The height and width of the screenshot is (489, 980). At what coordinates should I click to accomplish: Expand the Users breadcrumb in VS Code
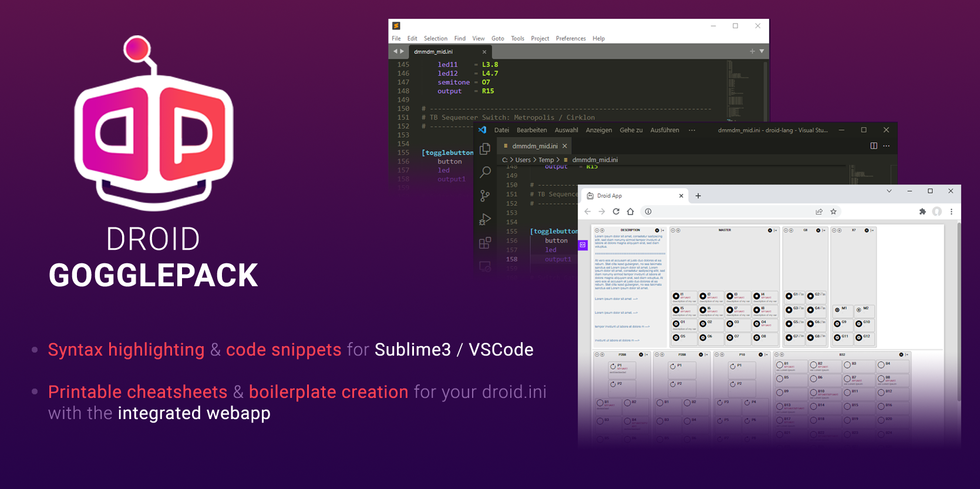(x=523, y=160)
